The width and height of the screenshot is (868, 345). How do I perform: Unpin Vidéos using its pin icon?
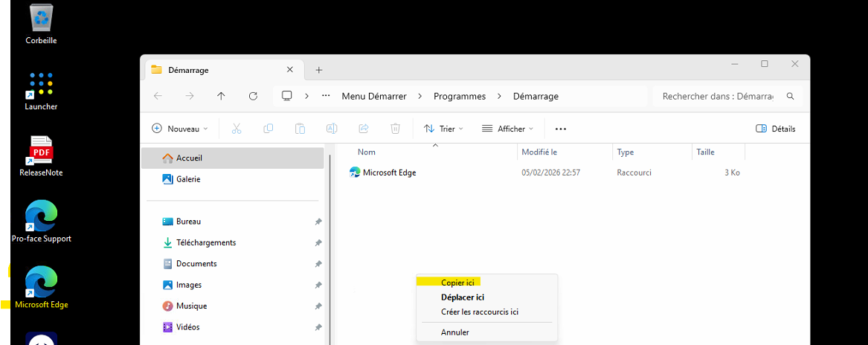318,327
